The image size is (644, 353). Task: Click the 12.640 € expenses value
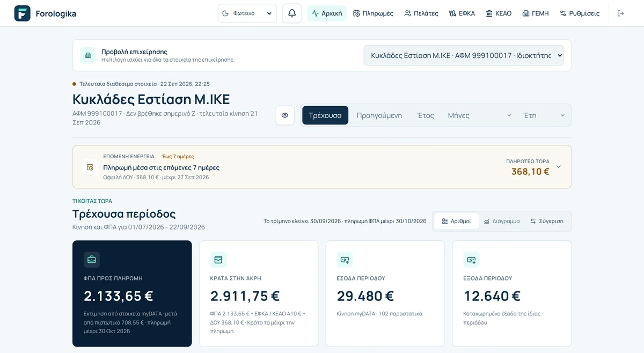tap(492, 296)
